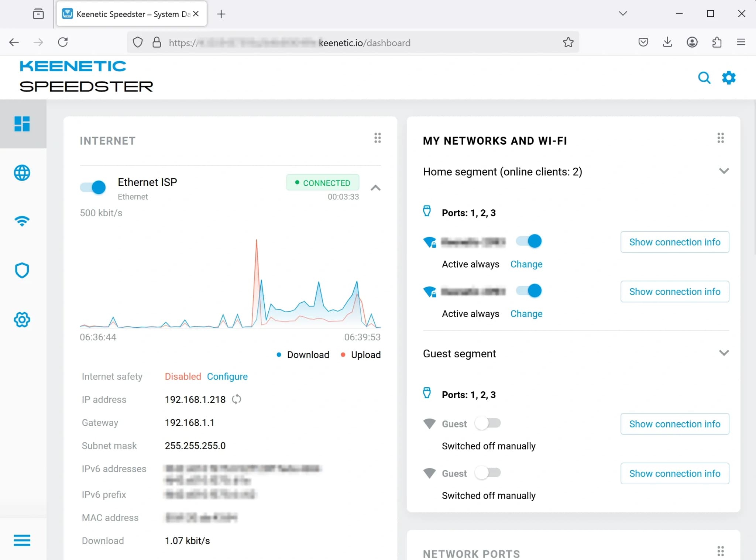Open the Internet globe sidebar section

(x=22, y=173)
